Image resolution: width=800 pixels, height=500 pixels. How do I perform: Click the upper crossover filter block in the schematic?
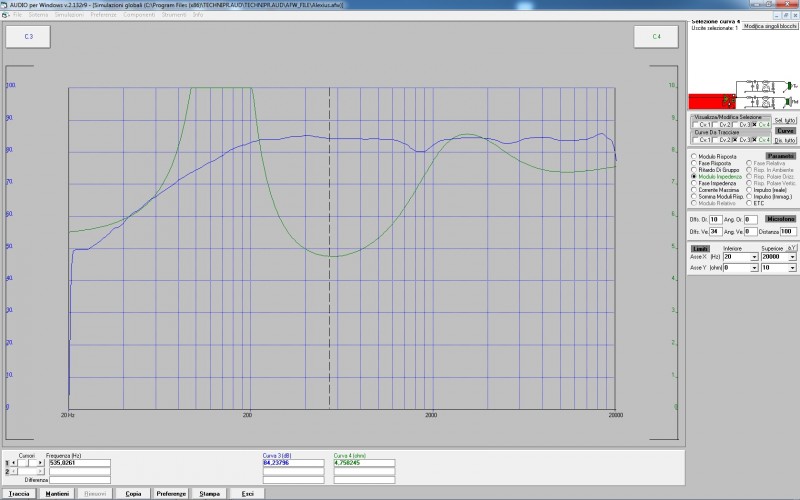(761, 86)
